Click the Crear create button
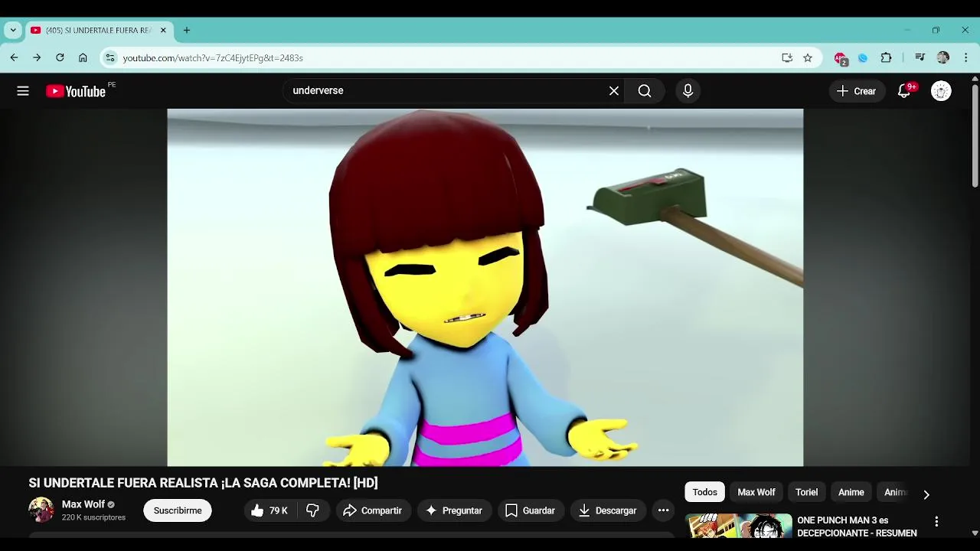The width and height of the screenshot is (980, 551). coord(857,91)
